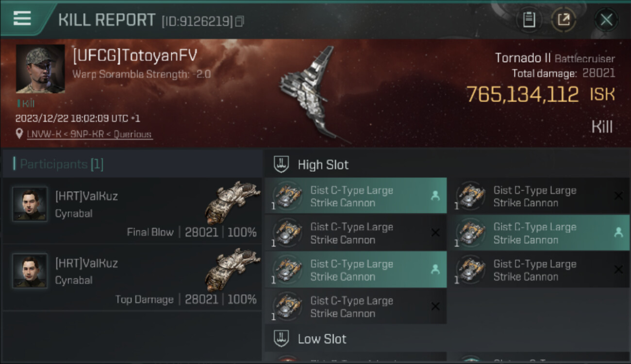631x364 pixels.
Task: Click ValKuz portrait in Top Damage row
Action: coord(30,271)
